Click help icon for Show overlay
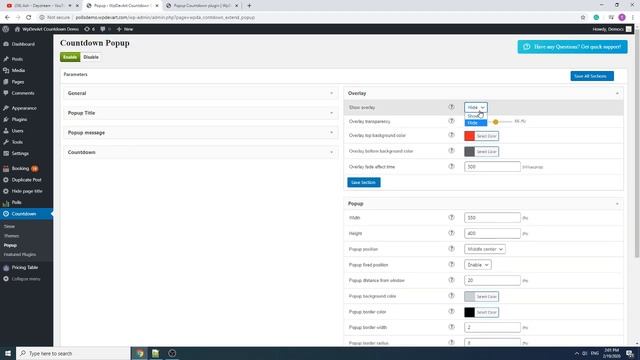Viewport: 640px width, 360px height. tap(451, 107)
